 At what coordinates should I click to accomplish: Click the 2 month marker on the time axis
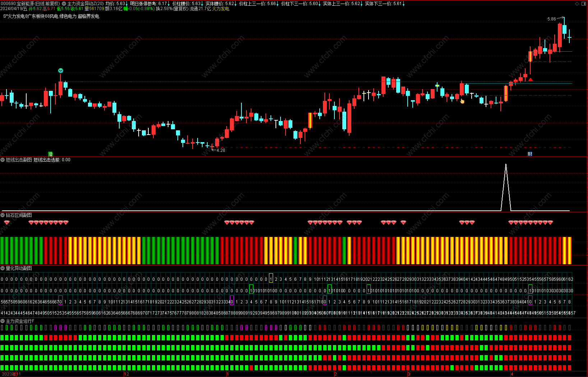click(335, 374)
